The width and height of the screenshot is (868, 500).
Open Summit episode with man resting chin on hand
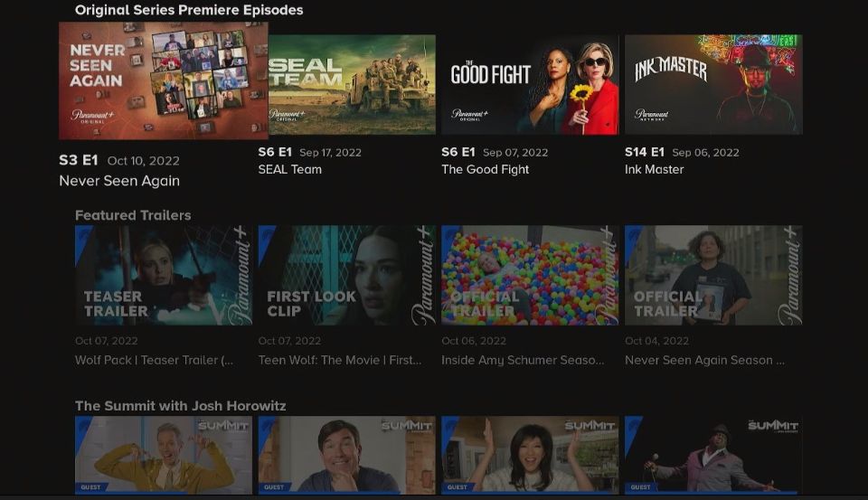tap(346, 455)
